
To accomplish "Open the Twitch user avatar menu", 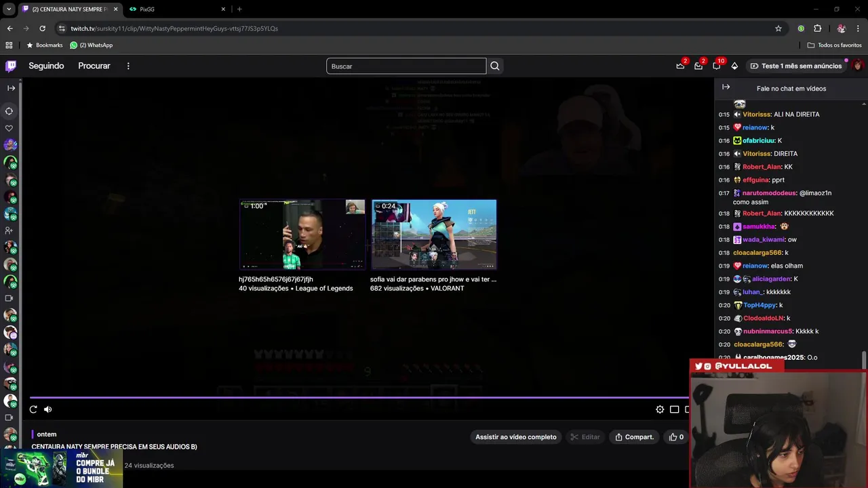I will tap(857, 66).
